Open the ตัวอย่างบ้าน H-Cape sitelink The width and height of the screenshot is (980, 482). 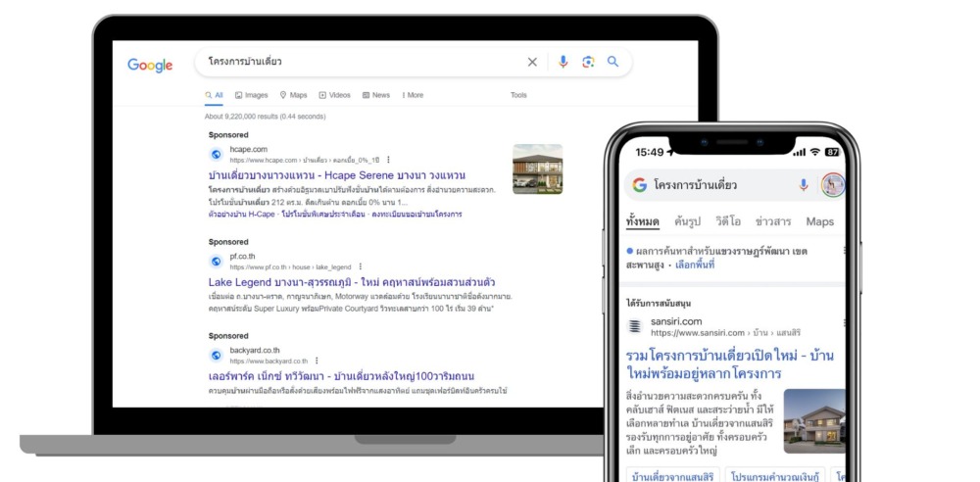coord(242,214)
